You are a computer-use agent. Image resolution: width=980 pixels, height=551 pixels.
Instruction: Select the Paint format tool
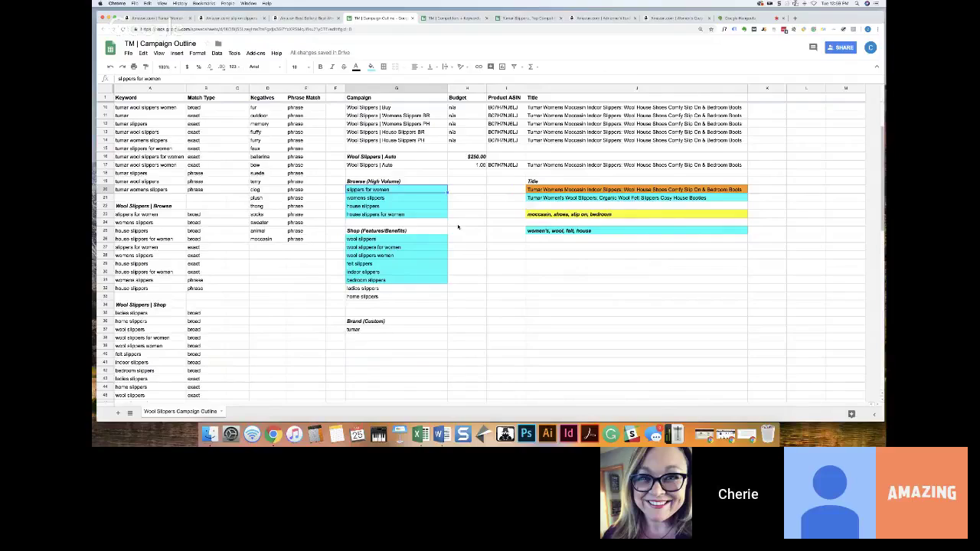(x=145, y=67)
